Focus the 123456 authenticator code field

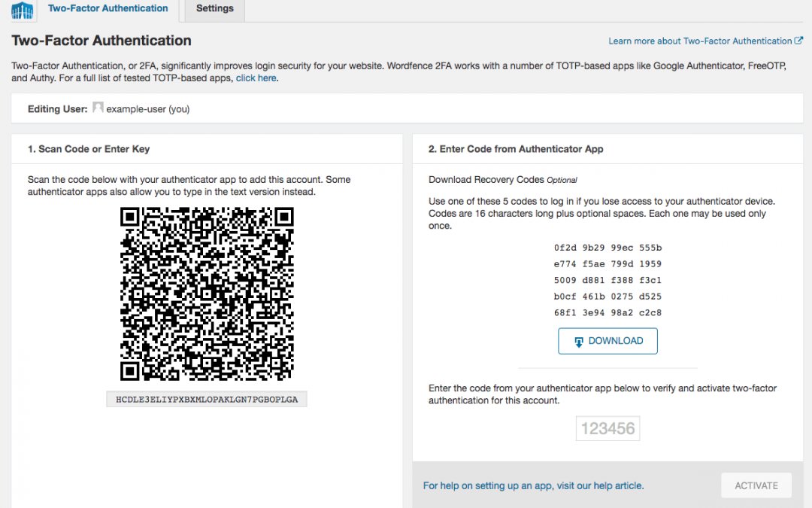click(607, 428)
